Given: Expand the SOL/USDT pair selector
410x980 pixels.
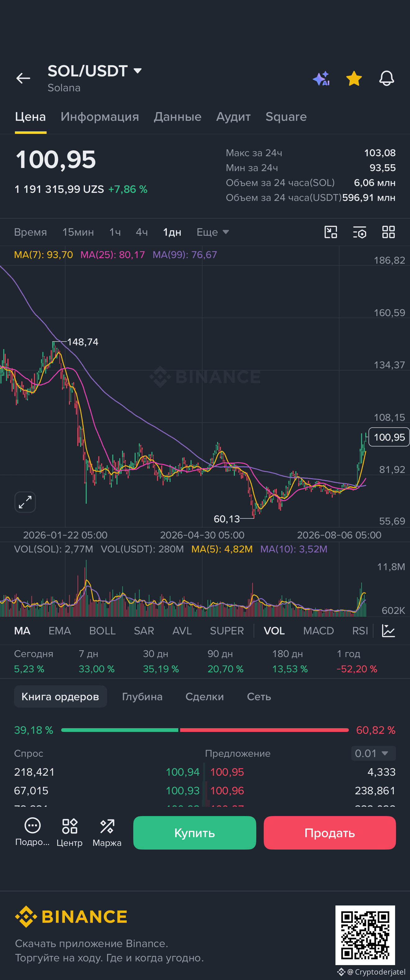Looking at the screenshot, I should pyautogui.click(x=95, y=71).
